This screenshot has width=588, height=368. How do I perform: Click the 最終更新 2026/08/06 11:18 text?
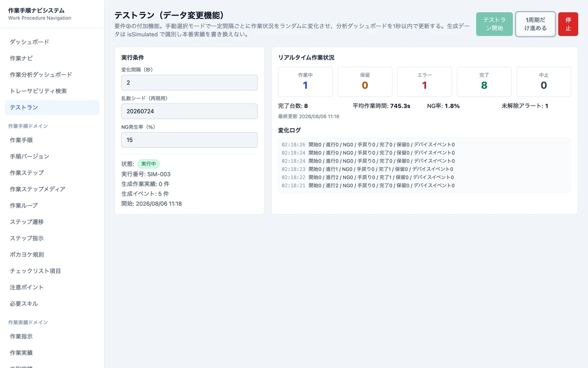(x=309, y=116)
